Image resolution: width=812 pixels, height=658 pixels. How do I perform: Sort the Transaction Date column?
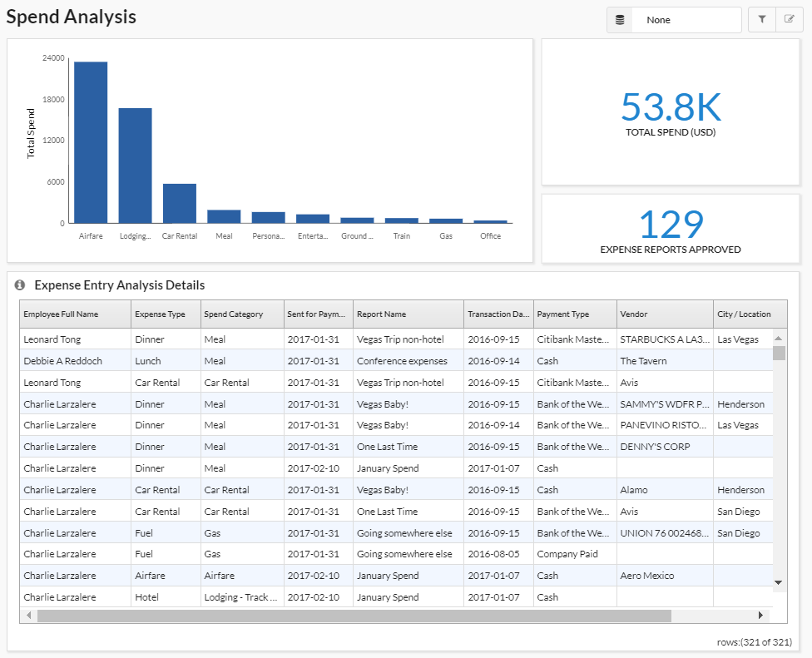[498, 314]
